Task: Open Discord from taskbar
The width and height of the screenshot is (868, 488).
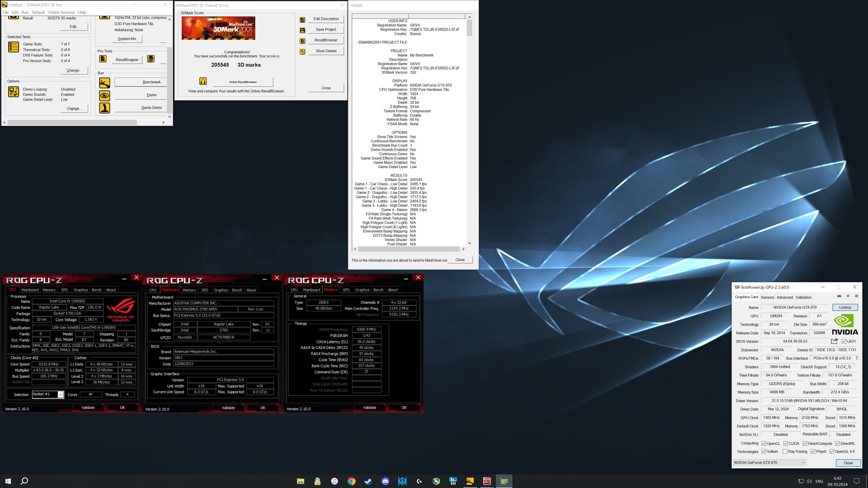Action: click(385, 481)
